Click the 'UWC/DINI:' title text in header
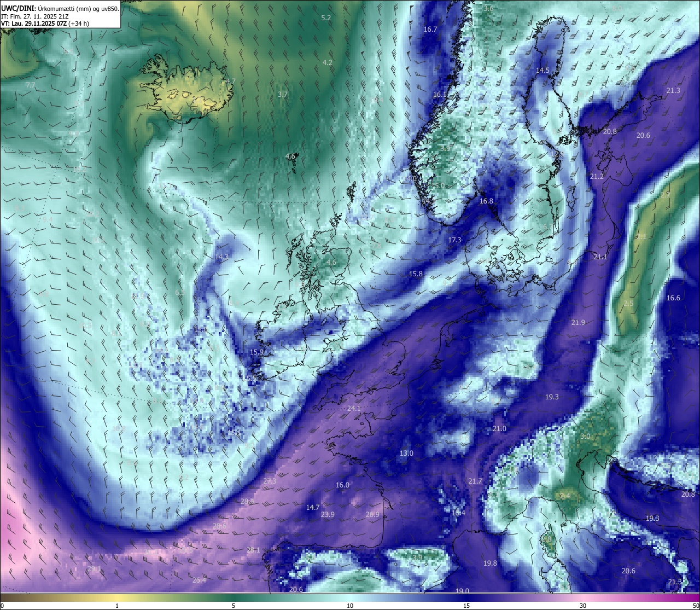 [18, 8]
